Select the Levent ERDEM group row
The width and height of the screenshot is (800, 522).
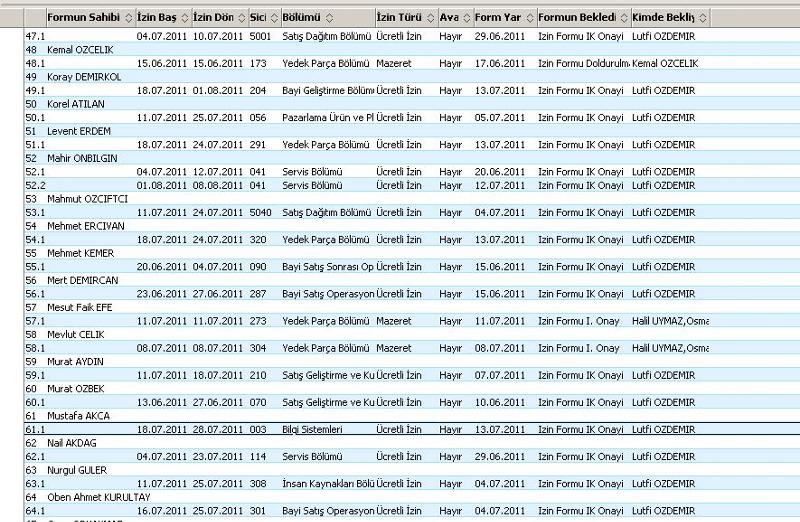[412, 131]
